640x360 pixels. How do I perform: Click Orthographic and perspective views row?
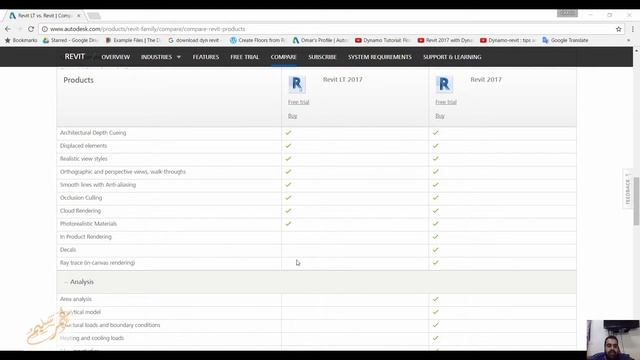123,172
